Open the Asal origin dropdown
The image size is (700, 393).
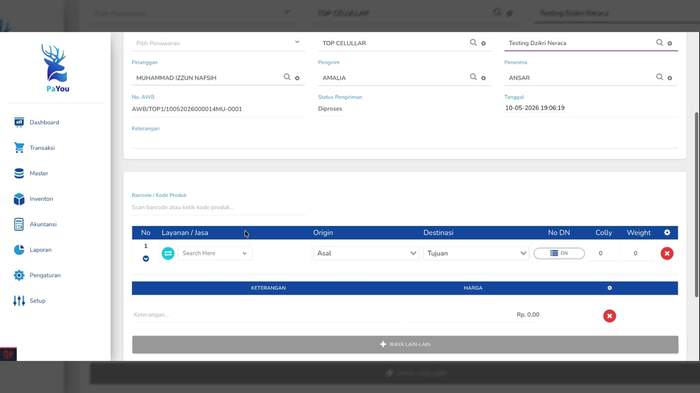point(366,253)
